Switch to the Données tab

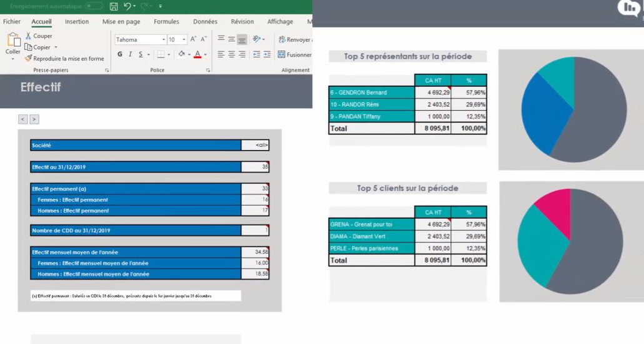coord(205,21)
